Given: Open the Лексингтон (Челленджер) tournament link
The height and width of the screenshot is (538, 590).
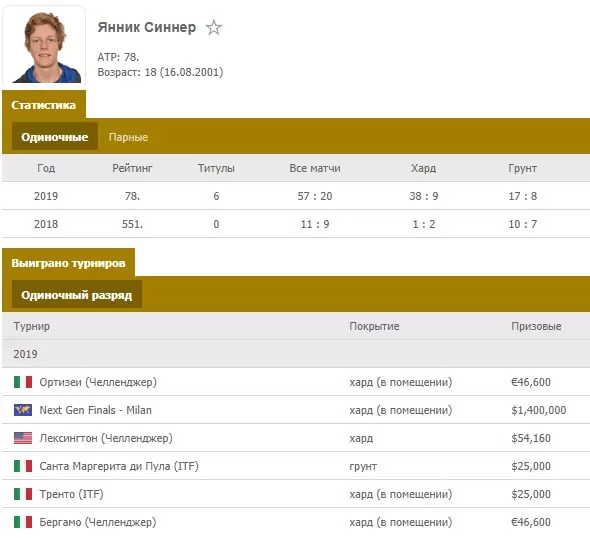Looking at the screenshot, I should click(x=106, y=438).
